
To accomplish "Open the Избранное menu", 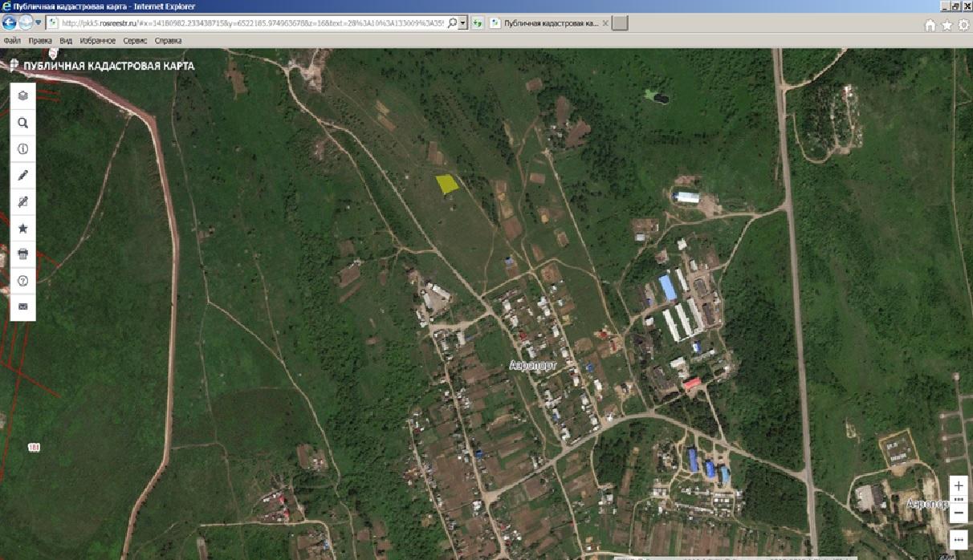I will pos(98,40).
